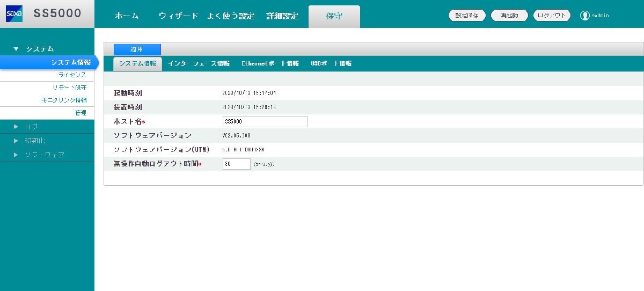Go to よく使う設定 menu
The width and height of the screenshot is (644, 291).
tap(231, 16)
